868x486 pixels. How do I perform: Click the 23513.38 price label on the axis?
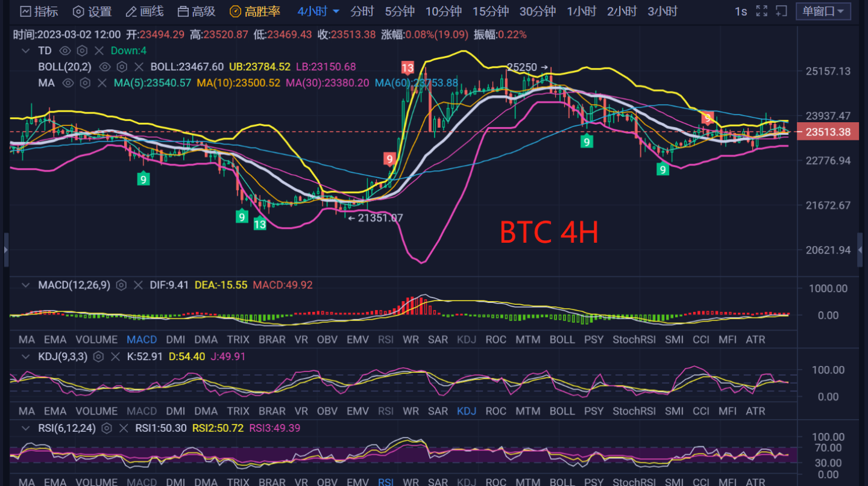[828, 131]
